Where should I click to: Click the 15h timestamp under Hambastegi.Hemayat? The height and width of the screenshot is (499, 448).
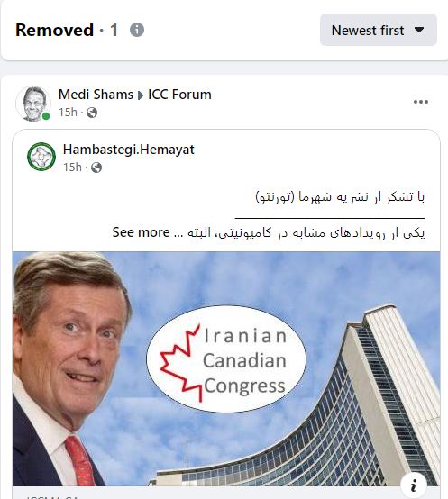[x=72, y=168]
